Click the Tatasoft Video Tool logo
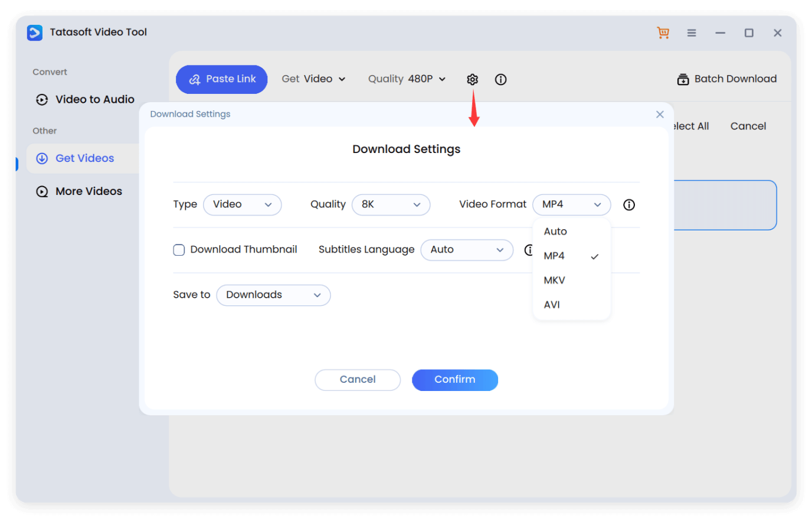This screenshot has width=812, height=518. [x=34, y=32]
